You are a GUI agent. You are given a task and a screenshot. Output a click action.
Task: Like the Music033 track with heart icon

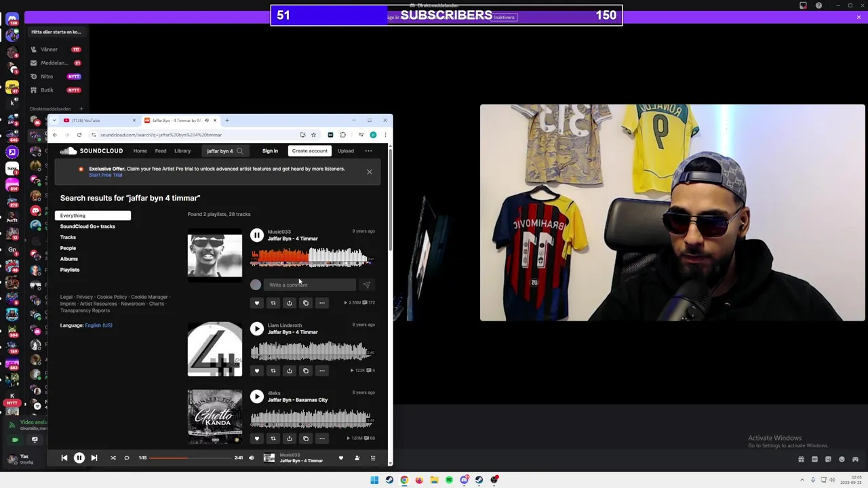tap(256, 303)
